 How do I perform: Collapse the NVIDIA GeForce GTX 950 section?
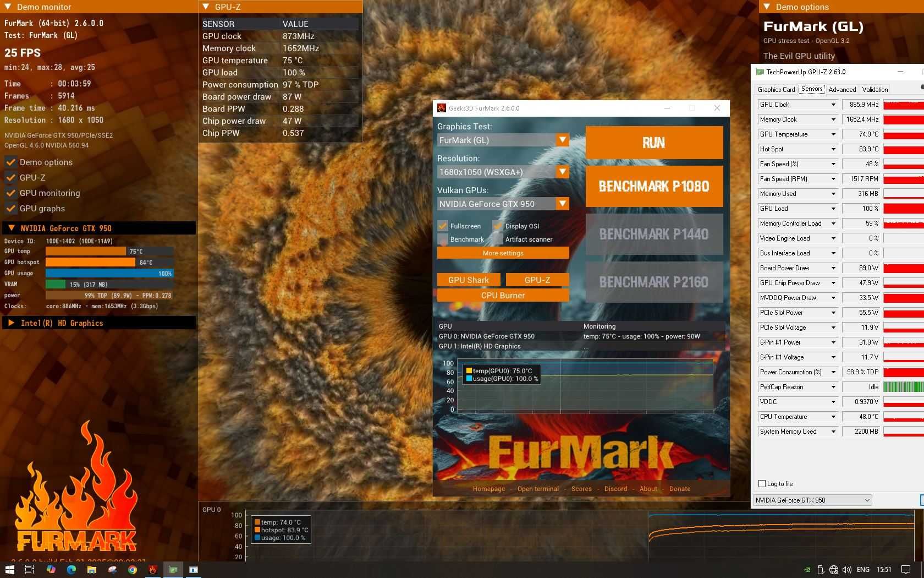click(11, 228)
